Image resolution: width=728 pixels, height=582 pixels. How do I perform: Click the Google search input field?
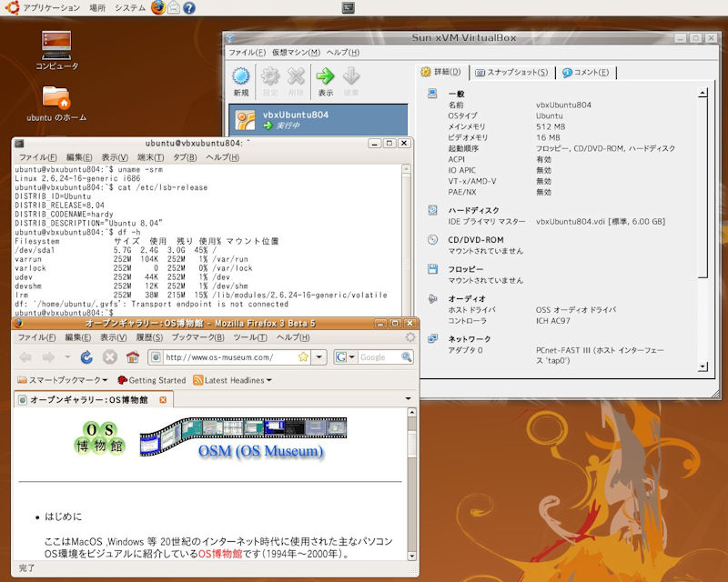click(x=379, y=356)
